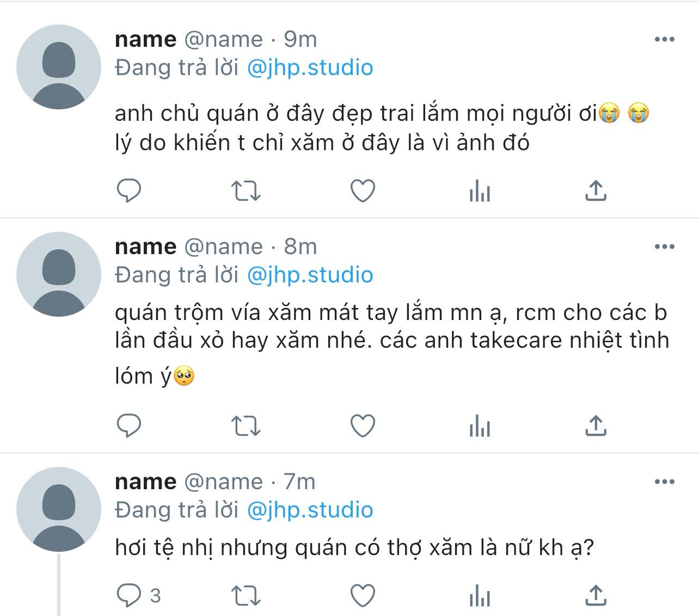Viewport: 699px width, 616px height.
Task: Open the profile avatar of the 8m tweet
Action: (59, 274)
